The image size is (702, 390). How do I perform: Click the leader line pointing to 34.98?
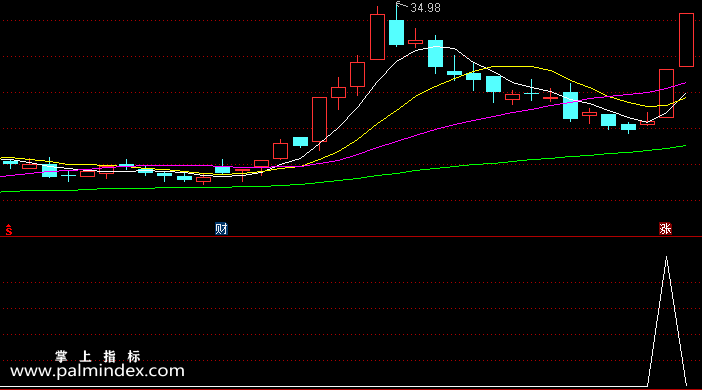pos(402,5)
